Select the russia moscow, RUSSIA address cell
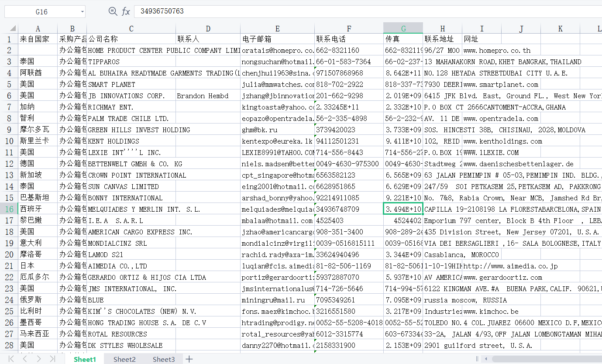The image size is (602, 364). pyautogui.click(x=465, y=300)
